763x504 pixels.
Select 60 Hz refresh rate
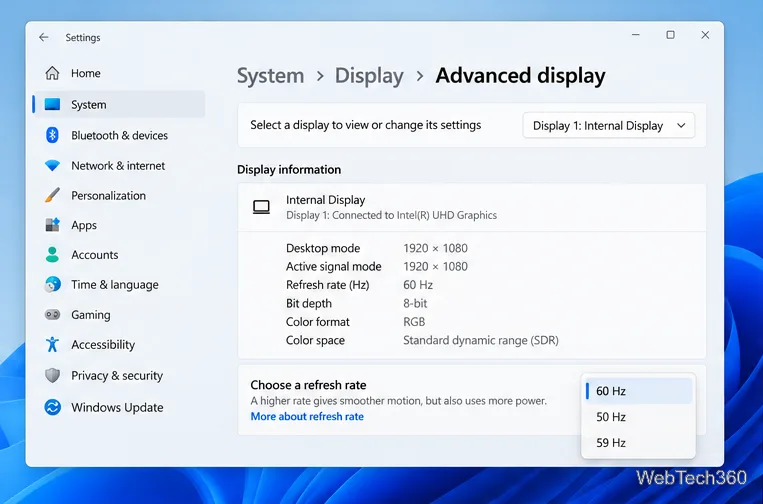[638, 391]
